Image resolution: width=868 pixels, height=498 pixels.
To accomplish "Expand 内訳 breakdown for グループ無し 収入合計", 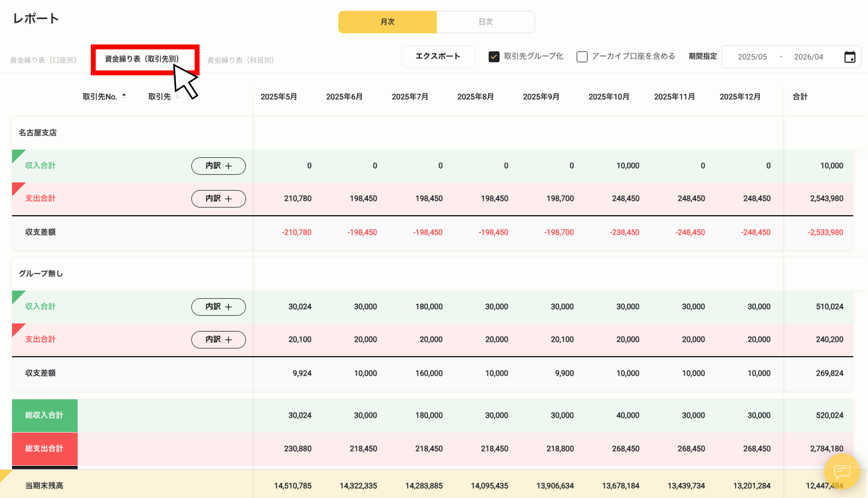I will click(218, 307).
